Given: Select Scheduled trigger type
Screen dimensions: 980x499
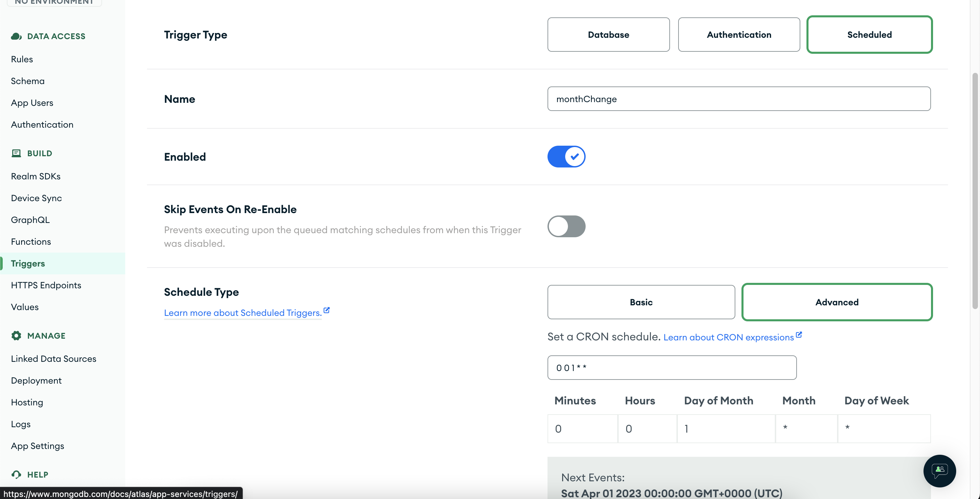Looking at the screenshot, I should (x=869, y=35).
